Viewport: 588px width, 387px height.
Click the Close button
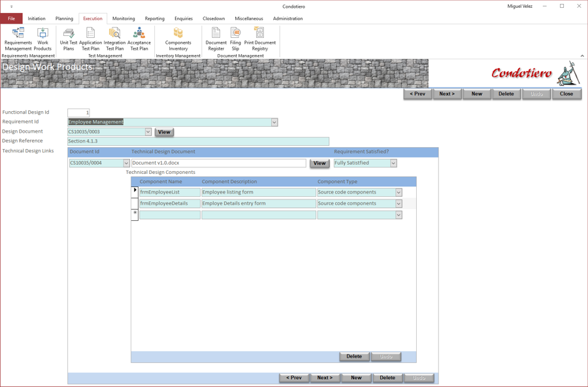(566, 94)
